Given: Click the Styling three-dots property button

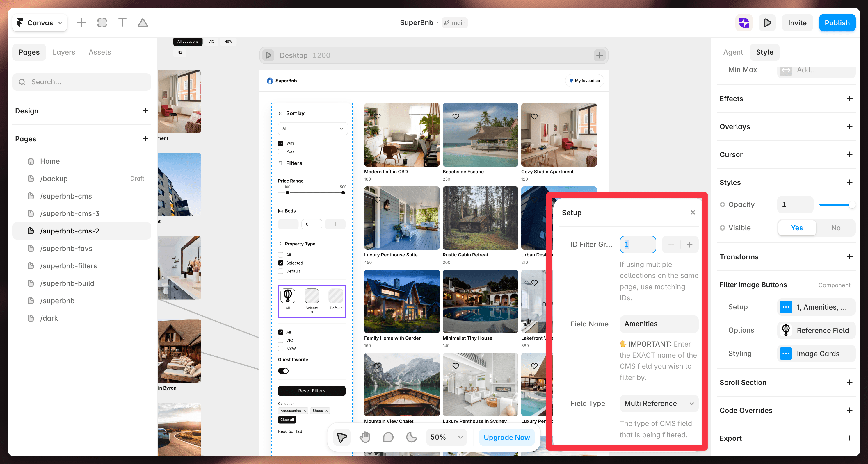Looking at the screenshot, I should point(786,354).
